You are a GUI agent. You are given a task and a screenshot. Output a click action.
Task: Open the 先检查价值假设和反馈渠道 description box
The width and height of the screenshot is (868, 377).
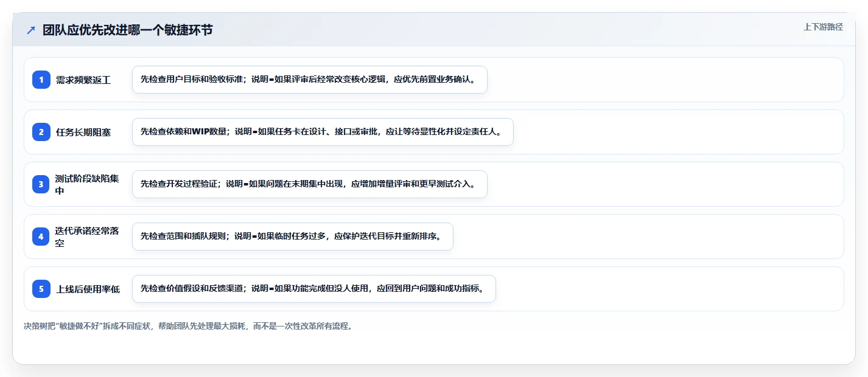point(314,289)
